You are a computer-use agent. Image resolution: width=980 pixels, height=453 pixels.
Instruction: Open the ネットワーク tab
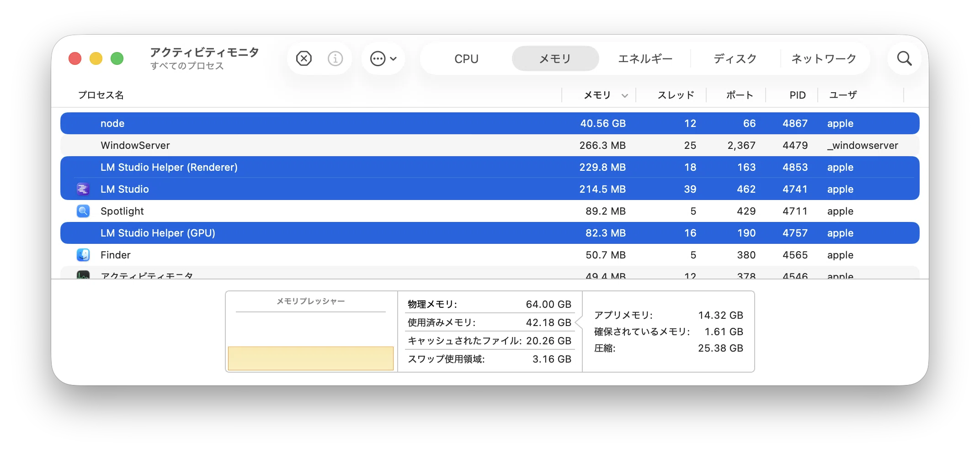click(824, 58)
